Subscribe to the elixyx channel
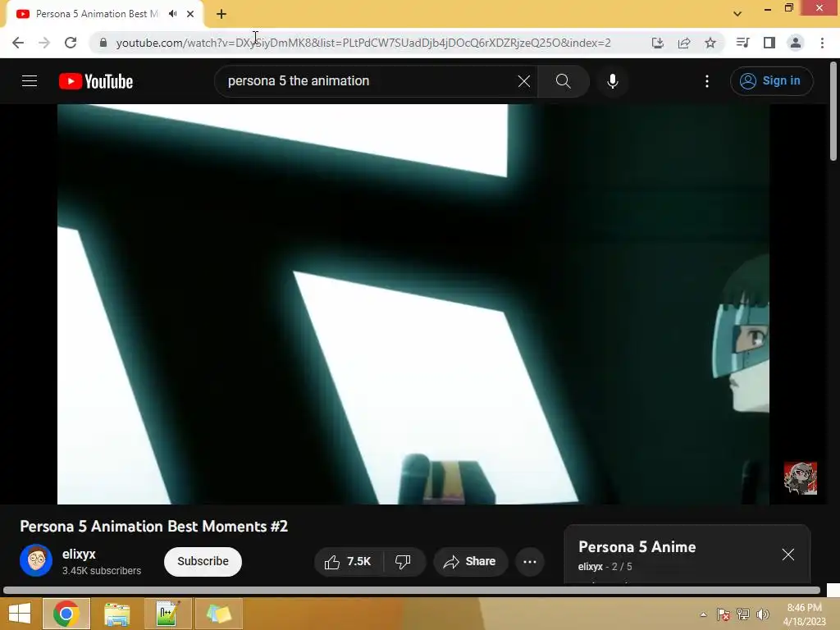840x630 pixels. tap(203, 561)
